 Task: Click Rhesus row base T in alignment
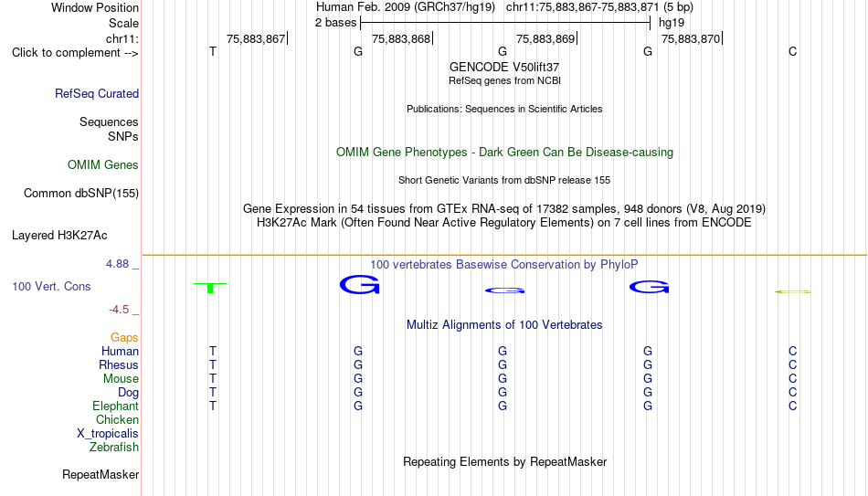coord(213,365)
